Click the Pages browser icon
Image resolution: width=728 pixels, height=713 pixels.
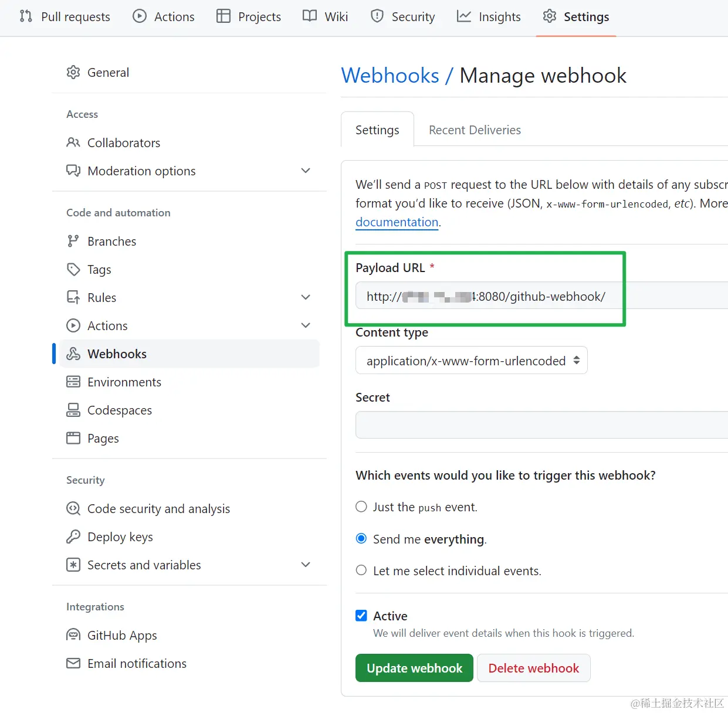tap(73, 438)
